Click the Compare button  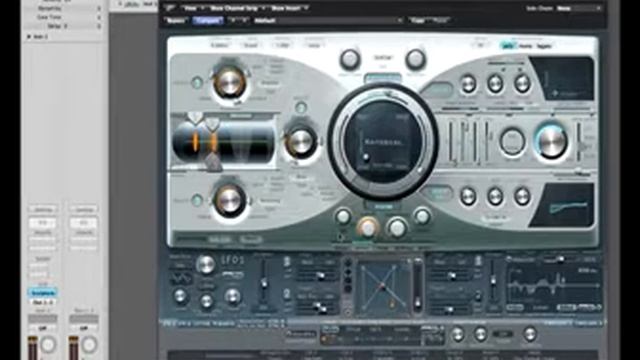[x=208, y=20]
